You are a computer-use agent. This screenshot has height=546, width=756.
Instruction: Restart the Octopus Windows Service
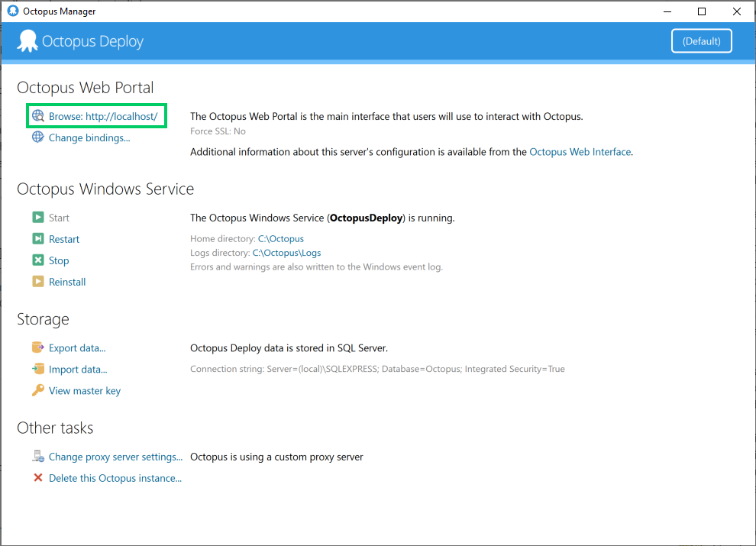[64, 239]
